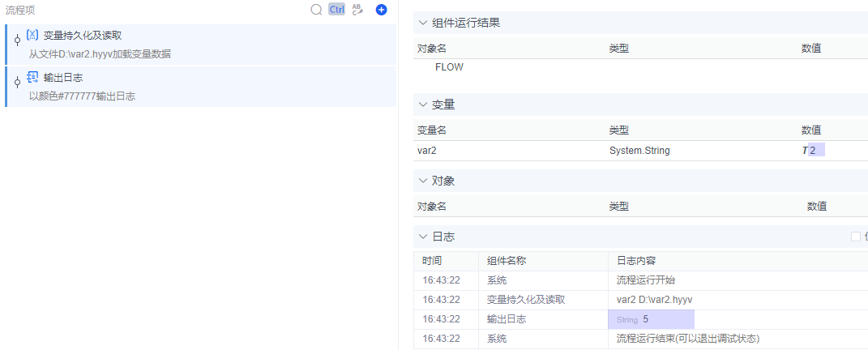Click the highlighted String 5 log value
Image resolution: width=868 pixels, height=350 pixels.
pyautogui.click(x=651, y=319)
